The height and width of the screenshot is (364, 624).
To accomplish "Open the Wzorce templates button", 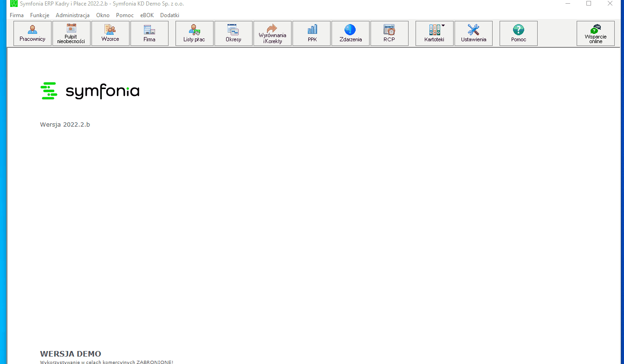I will pyautogui.click(x=110, y=33).
